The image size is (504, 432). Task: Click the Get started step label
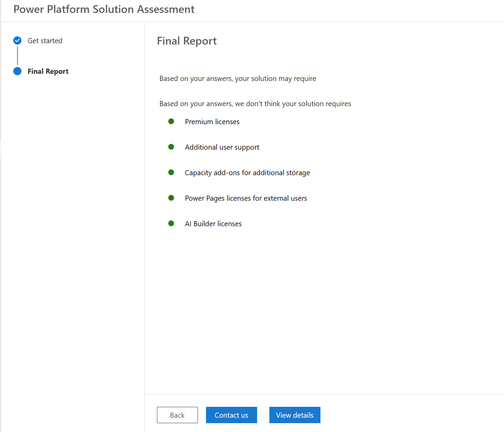point(45,40)
